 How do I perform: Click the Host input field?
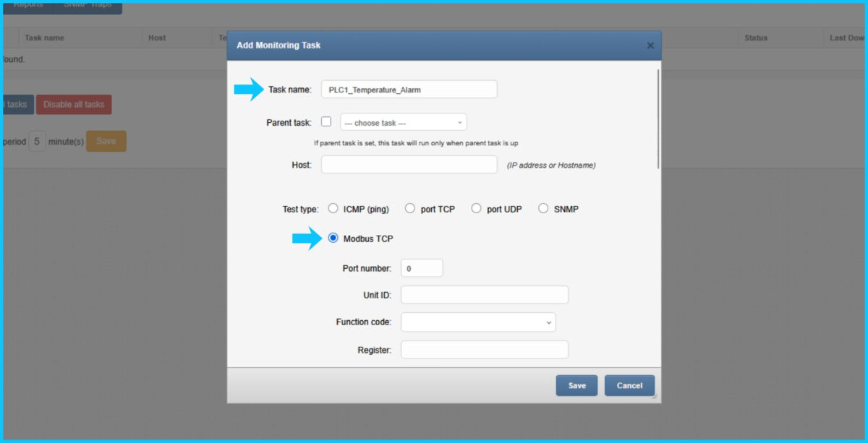(409, 165)
